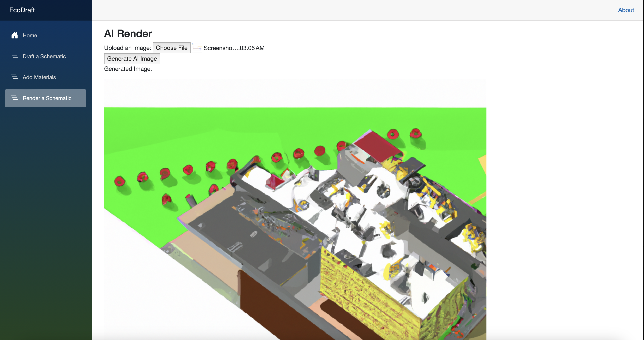The width and height of the screenshot is (644, 340).
Task: Click the Render a Schematic list icon
Action: pos(15,98)
